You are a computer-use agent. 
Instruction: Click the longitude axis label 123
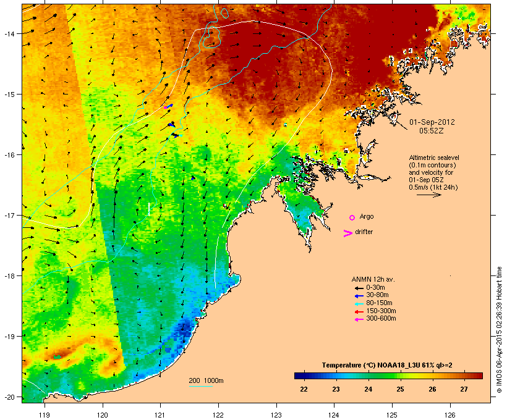click(x=276, y=415)
